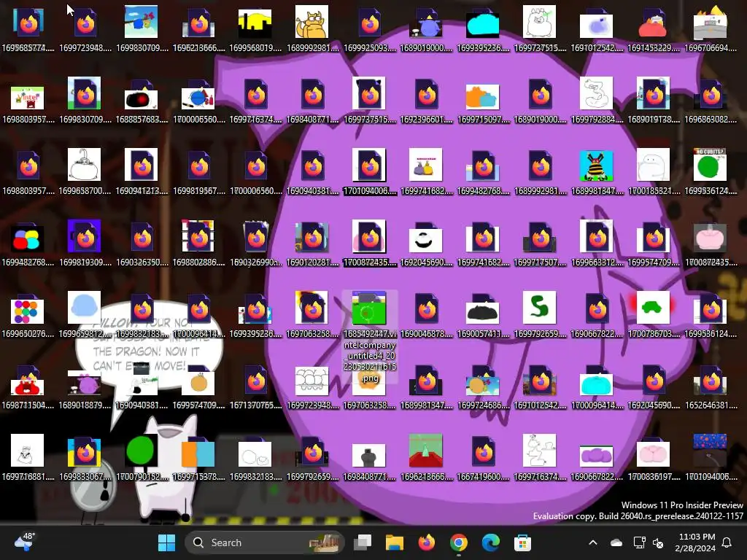Open the notification bell in the tray
Screen dimensions: 747x560
pos(727,542)
